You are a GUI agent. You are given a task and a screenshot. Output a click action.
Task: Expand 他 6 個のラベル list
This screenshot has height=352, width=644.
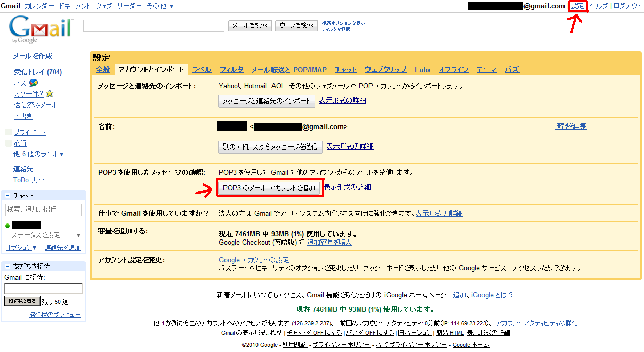coord(38,154)
